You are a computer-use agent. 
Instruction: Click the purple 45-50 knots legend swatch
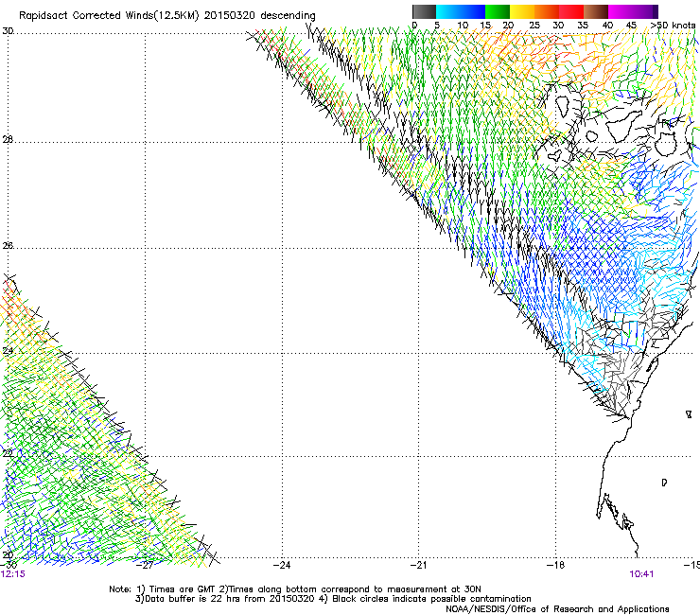coord(645,11)
